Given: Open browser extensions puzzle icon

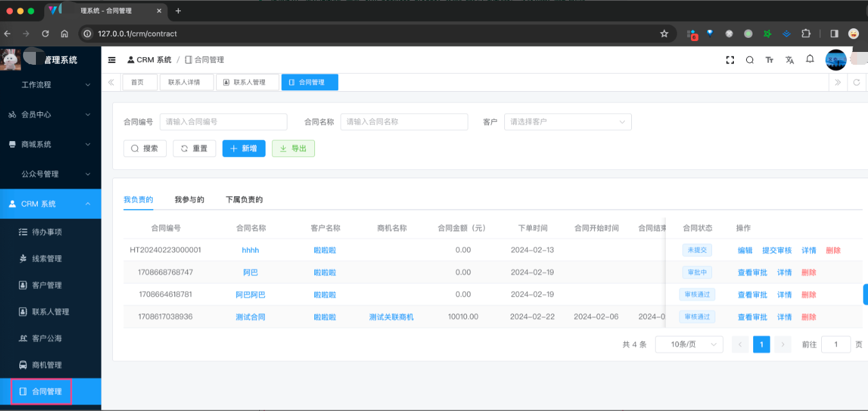Looking at the screenshot, I should [x=806, y=33].
